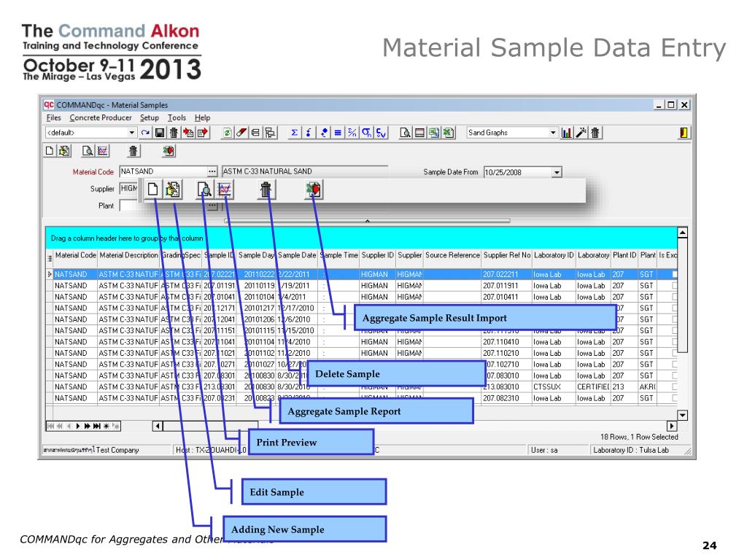Toggle Is Exc checkbox for row 207.110210

point(674,354)
